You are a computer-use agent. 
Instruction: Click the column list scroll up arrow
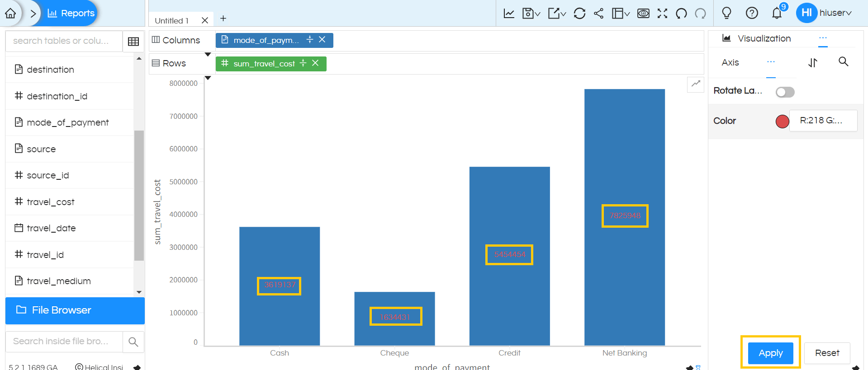point(139,59)
